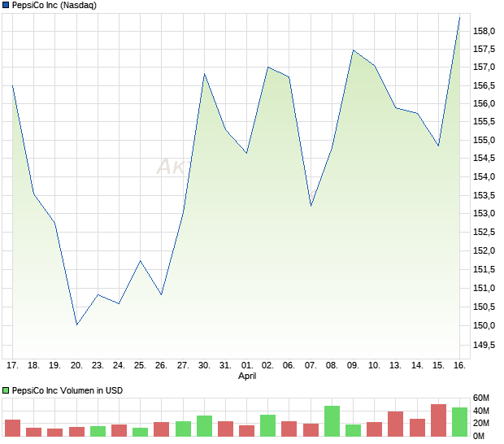The height and width of the screenshot is (444, 504).
Task: Click the green volume bar for the 30.
Action: 204,426
